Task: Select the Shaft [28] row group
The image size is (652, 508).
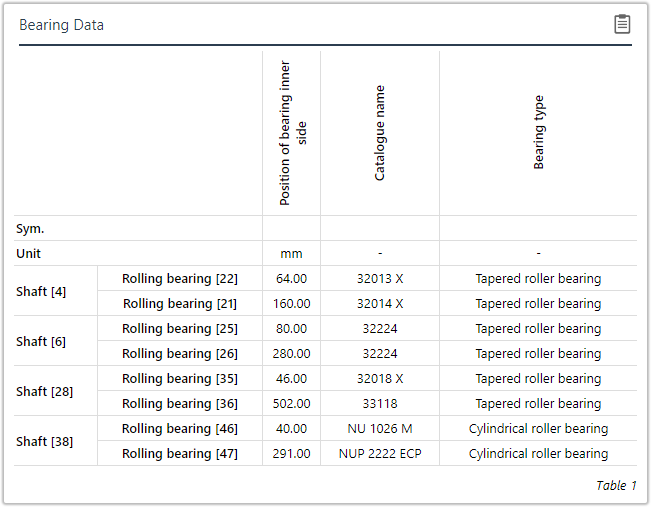Action: click(x=44, y=392)
